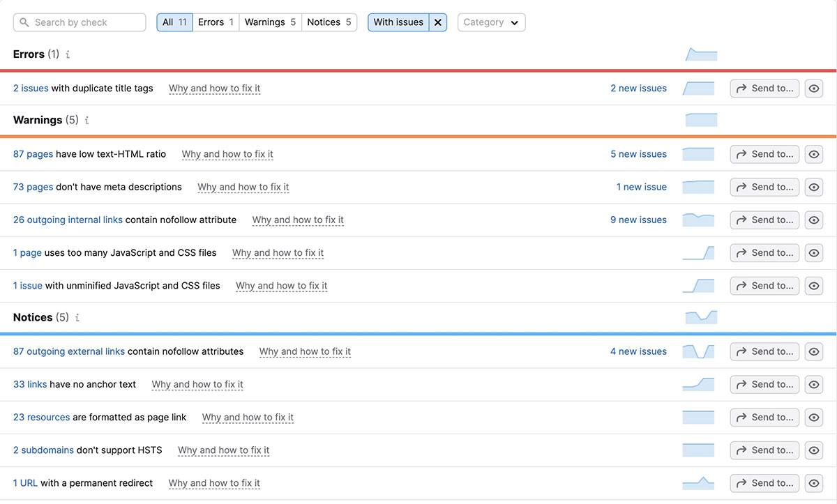Open the 2 subdomains link
The image size is (837, 504).
43,450
